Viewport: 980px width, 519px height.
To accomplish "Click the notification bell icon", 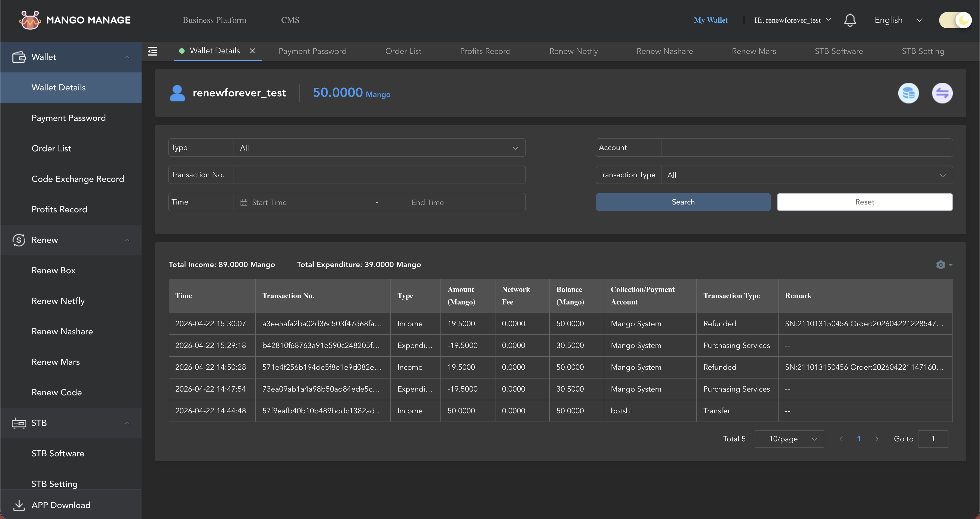I will pos(850,20).
